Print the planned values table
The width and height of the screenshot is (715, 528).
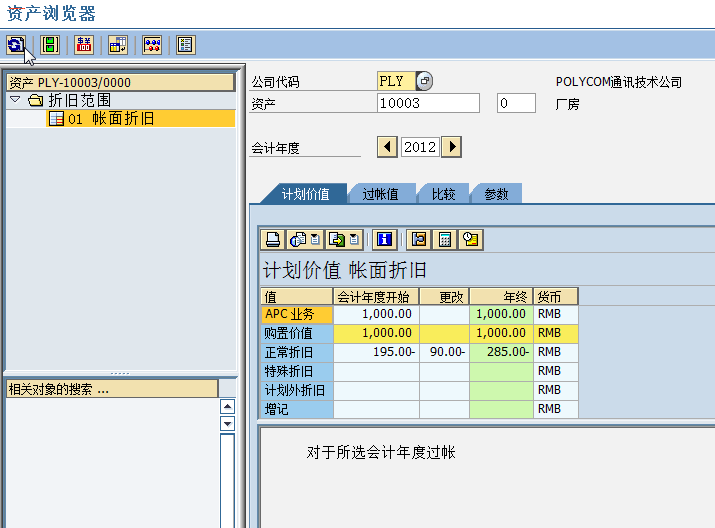[x=273, y=239]
